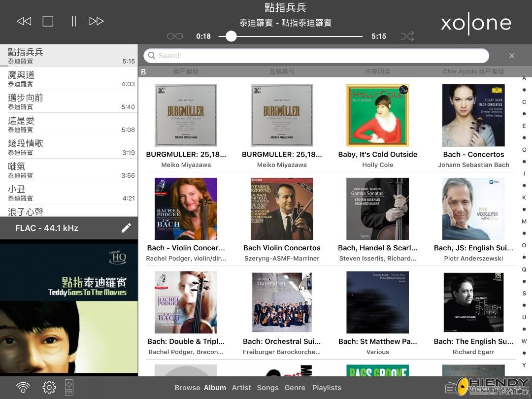Play the track 這是愛
The image size is (532, 399).
pos(69,125)
